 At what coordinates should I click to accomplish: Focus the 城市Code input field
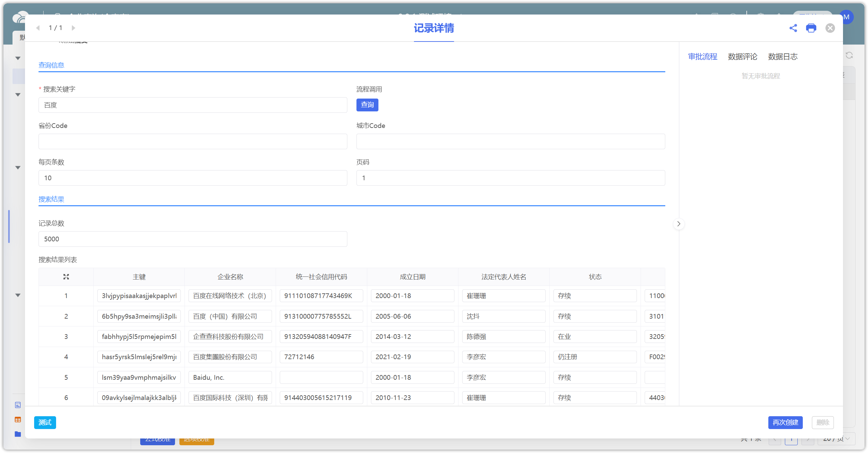tap(511, 141)
